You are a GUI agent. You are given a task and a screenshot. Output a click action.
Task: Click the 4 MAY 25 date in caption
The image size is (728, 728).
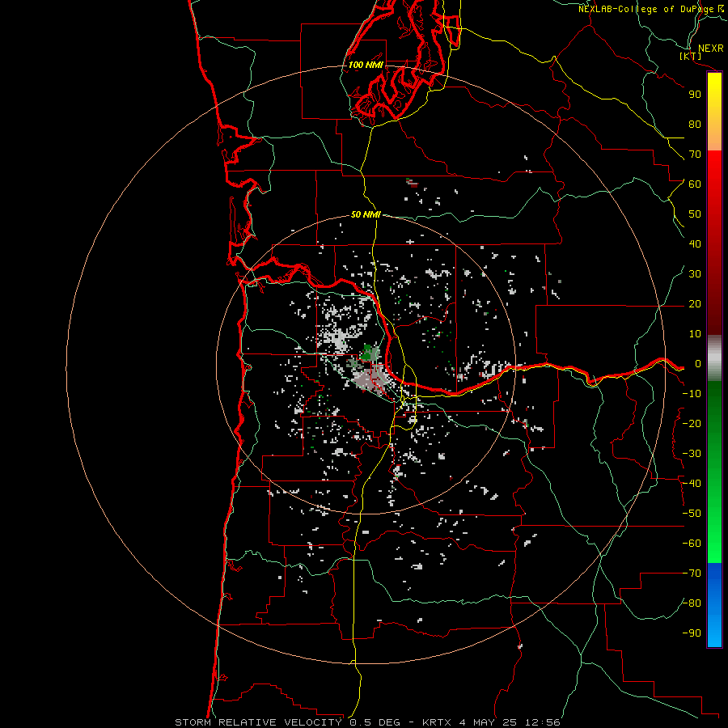(489, 722)
